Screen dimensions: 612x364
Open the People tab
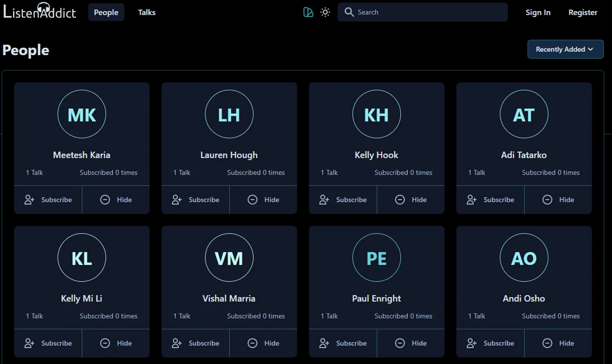(106, 12)
